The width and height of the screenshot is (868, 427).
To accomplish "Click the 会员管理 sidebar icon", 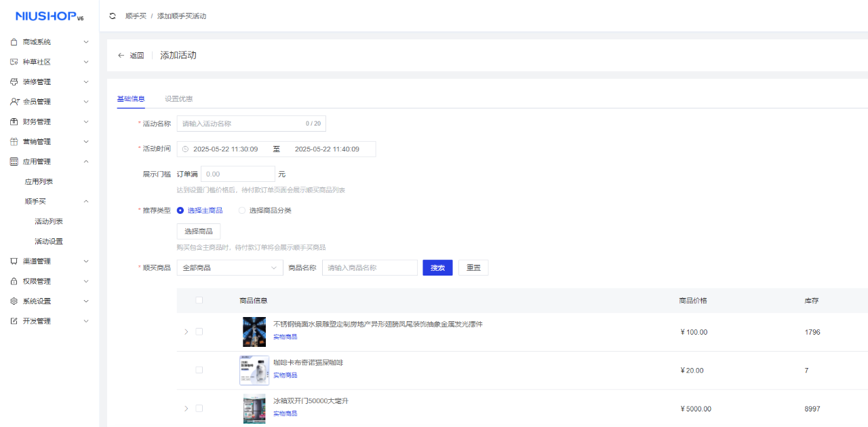I will tap(14, 102).
